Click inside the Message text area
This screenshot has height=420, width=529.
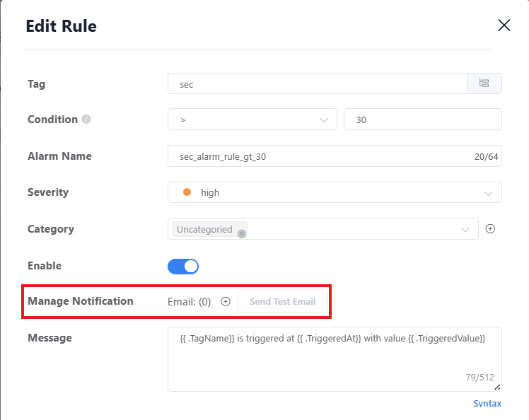click(x=334, y=358)
